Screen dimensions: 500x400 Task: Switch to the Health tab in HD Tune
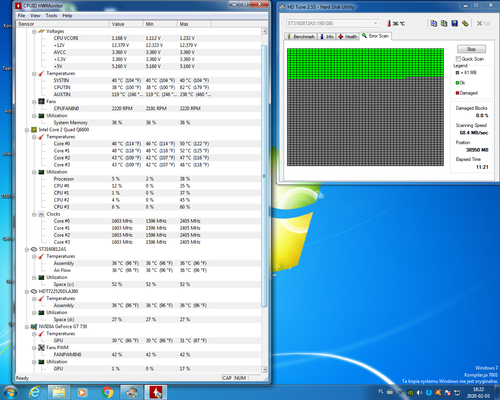pyautogui.click(x=348, y=37)
